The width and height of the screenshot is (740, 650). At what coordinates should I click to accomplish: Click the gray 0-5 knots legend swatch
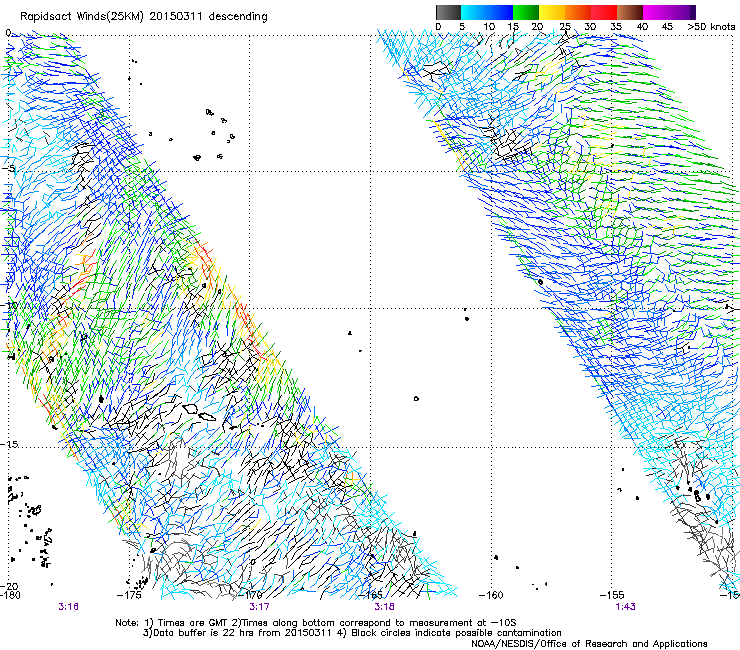pyautogui.click(x=448, y=12)
